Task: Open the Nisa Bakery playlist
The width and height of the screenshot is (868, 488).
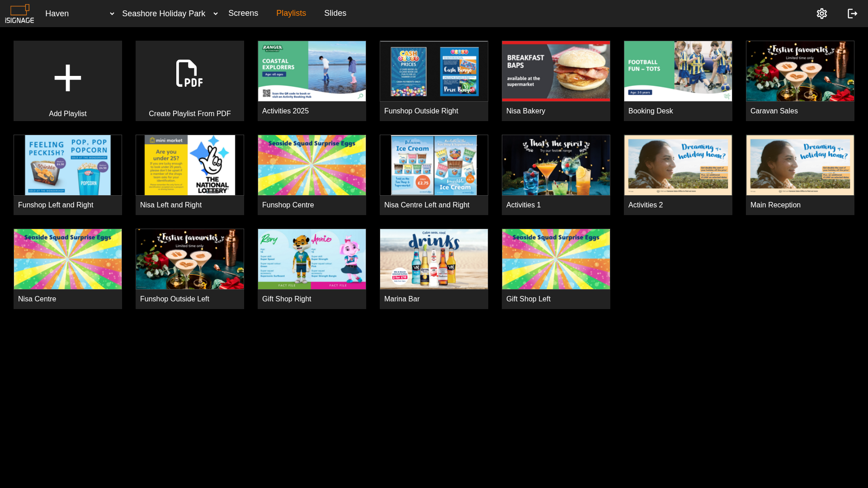Action: point(556,80)
